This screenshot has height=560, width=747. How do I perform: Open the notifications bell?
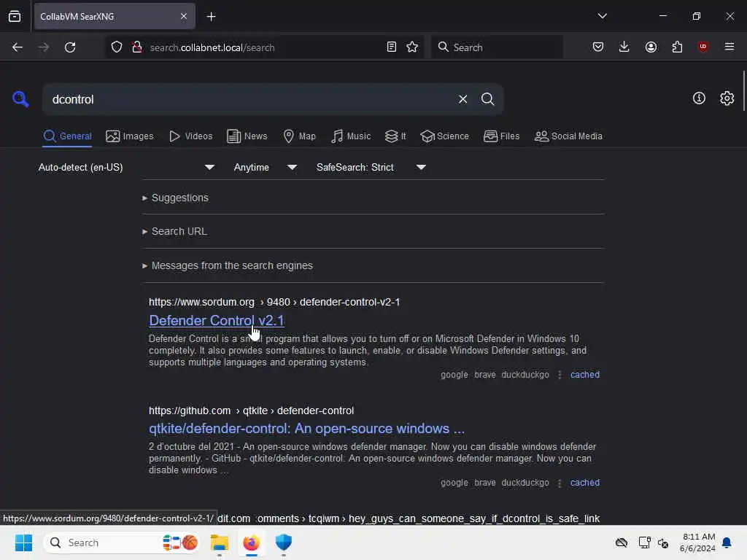(727, 542)
